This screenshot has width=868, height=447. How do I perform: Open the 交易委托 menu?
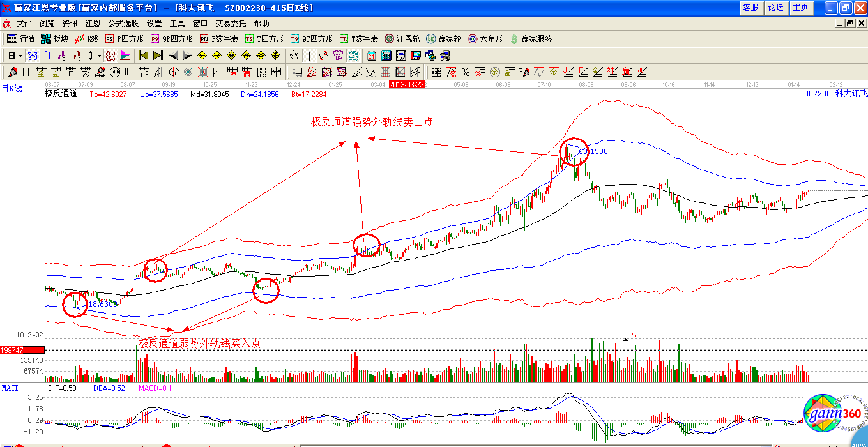231,23
